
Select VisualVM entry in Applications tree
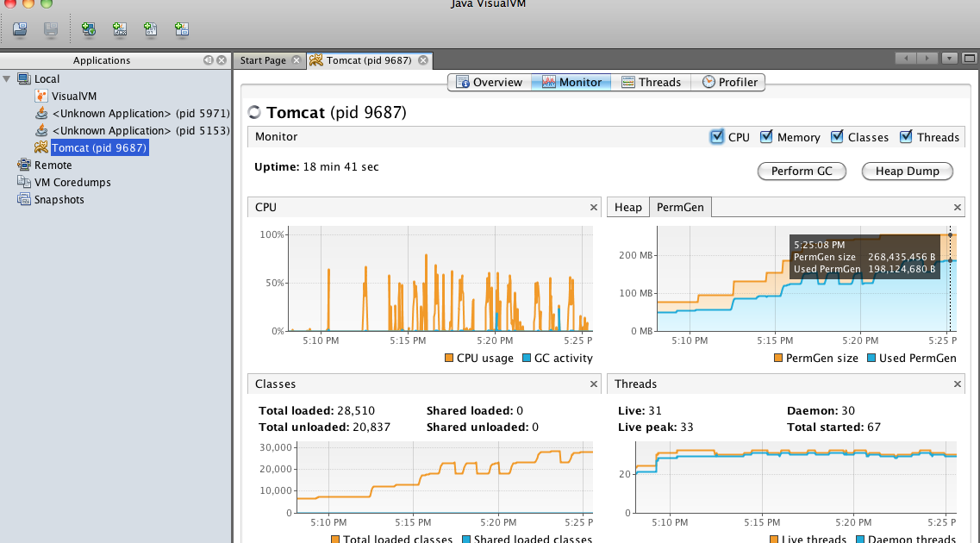(74, 97)
